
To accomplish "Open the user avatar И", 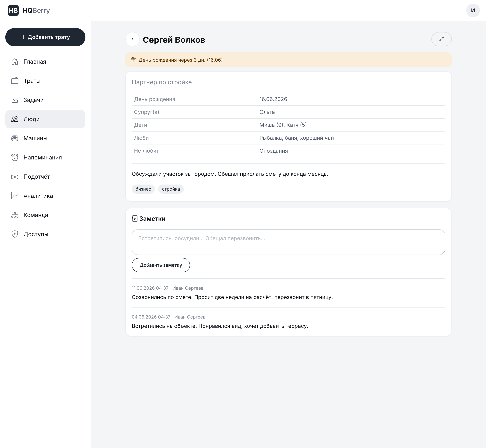I will pos(473,10).
